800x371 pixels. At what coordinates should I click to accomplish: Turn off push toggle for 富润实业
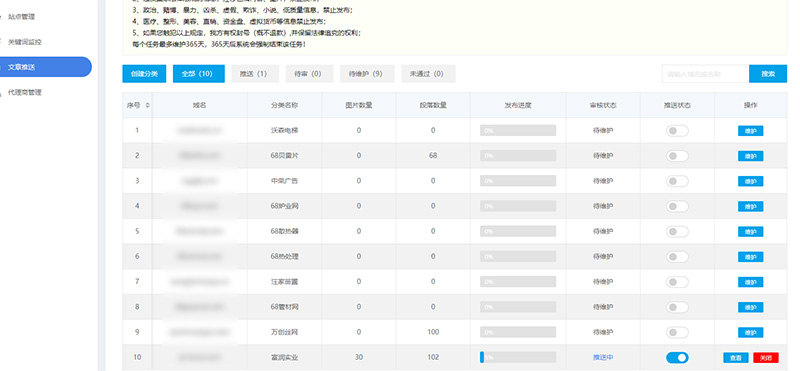(677, 358)
